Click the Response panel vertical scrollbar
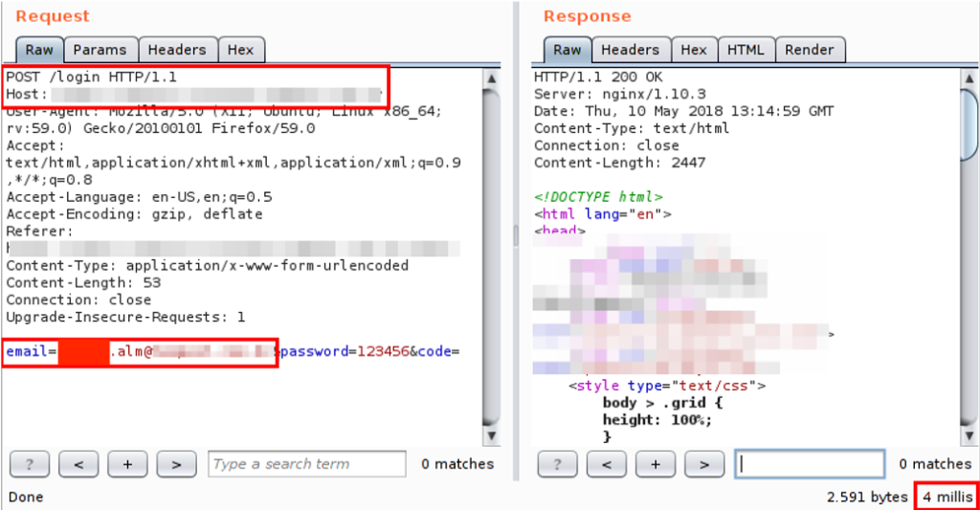 (970, 249)
